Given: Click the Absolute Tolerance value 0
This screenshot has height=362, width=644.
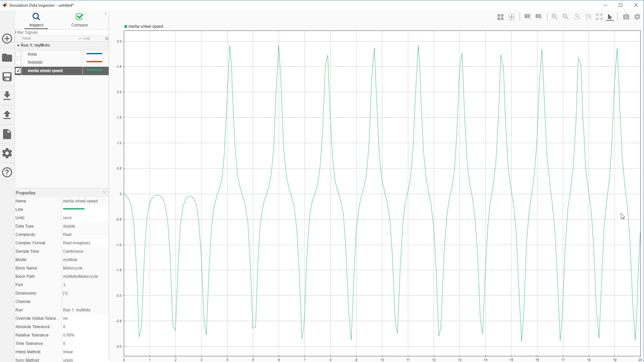Looking at the screenshot, I should [x=64, y=327].
